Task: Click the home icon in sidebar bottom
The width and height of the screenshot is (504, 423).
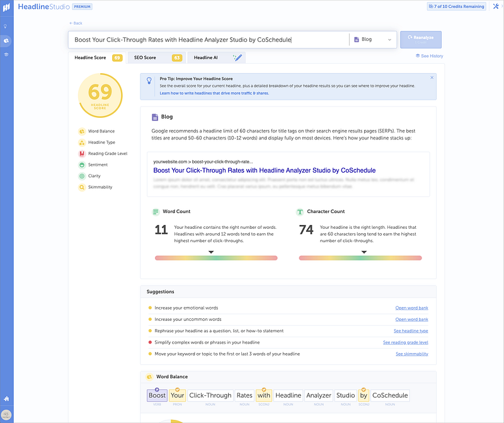Action: click(x=6, y=398)
